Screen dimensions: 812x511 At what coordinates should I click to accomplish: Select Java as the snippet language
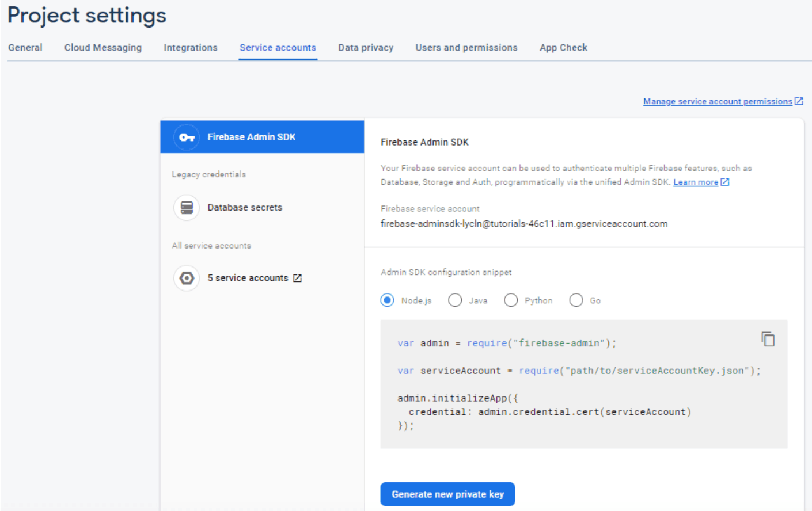click(455, 300)
